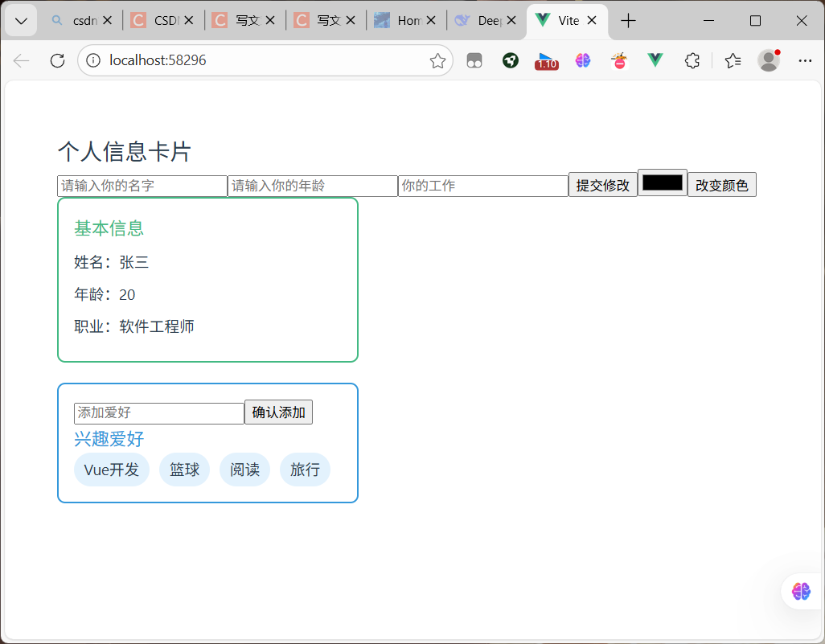This screenshot has height=644, width=825.
Task: Open the favorites star with lines icon
Action: 732,60
